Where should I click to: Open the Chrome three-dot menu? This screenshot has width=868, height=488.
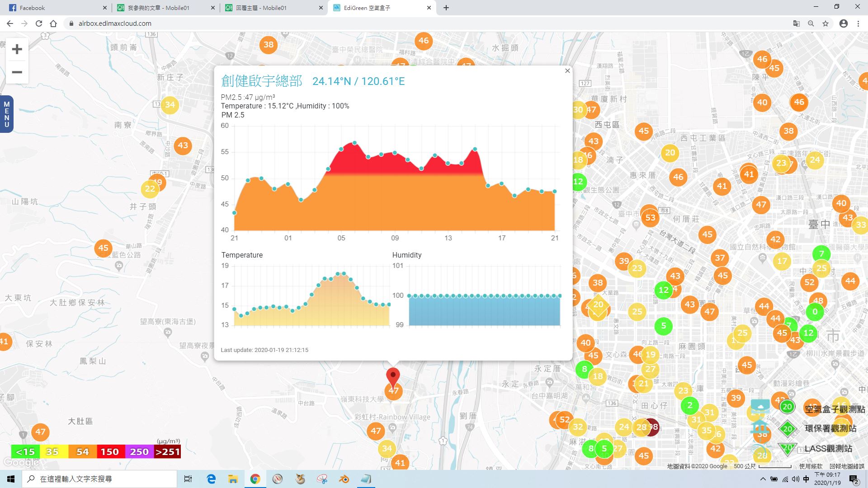pos(858,23)
